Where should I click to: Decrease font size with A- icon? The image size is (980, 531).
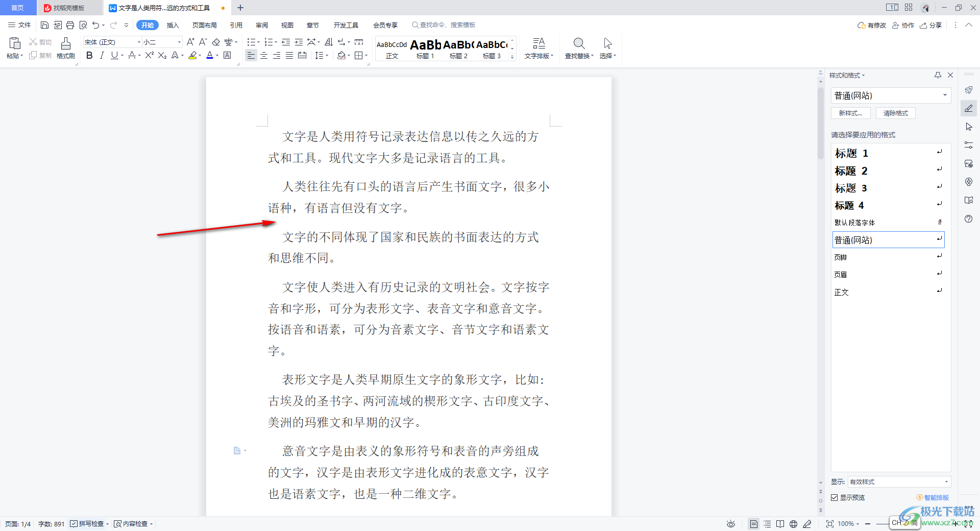click(x=203, y=42)
